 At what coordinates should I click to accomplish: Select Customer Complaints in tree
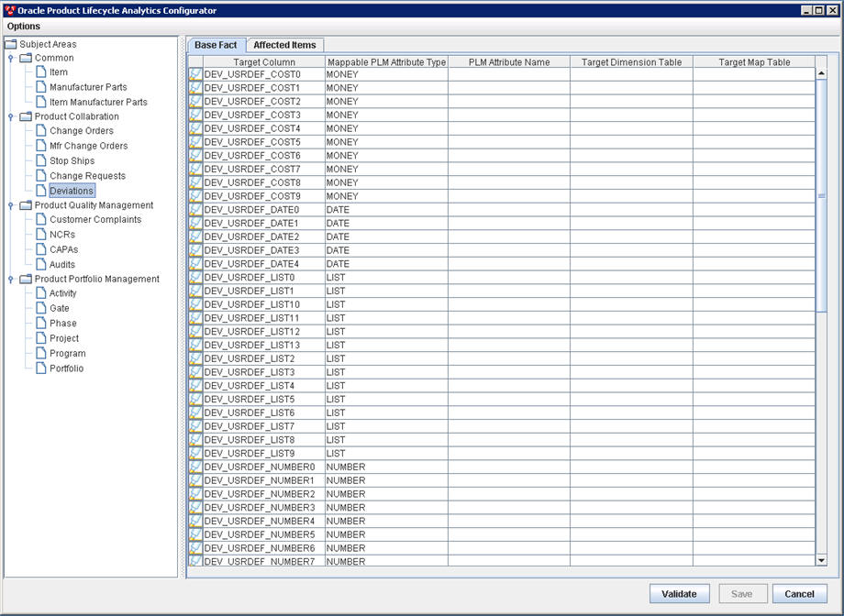95,219
